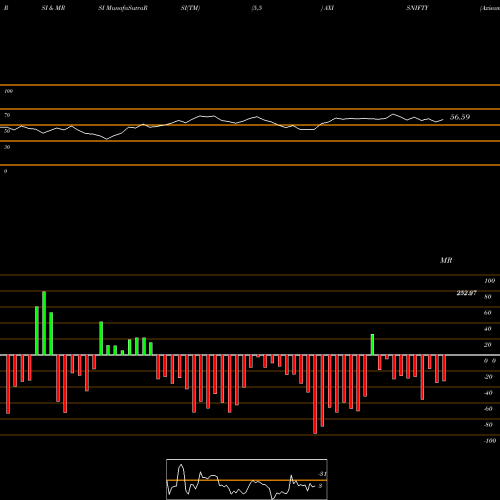
Task: Click the longest red MR histogram bar
Action: pos(315,394)
